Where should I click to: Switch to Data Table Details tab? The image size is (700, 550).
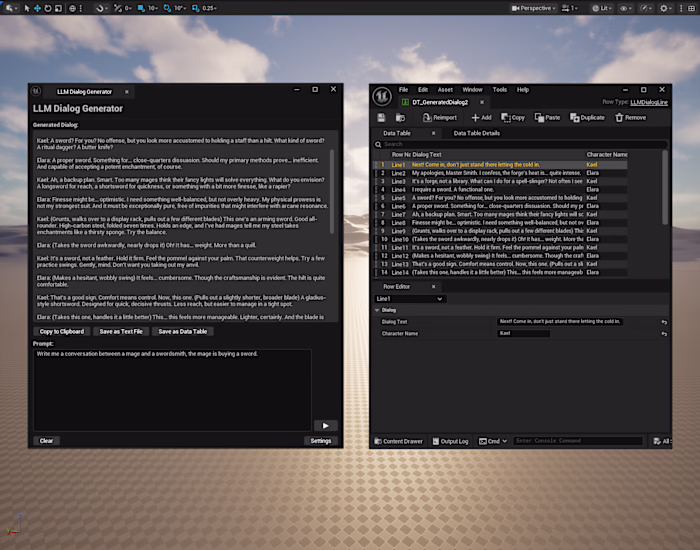(476, 133)
